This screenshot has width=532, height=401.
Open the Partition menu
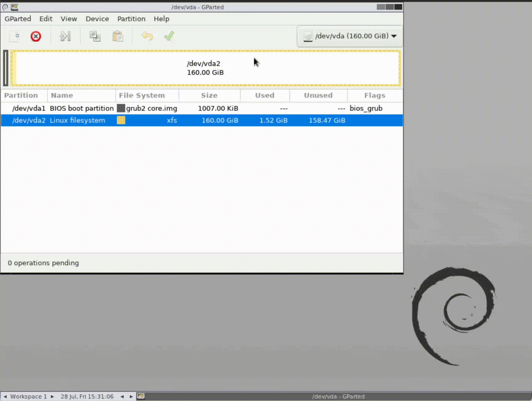coord(131,19)
